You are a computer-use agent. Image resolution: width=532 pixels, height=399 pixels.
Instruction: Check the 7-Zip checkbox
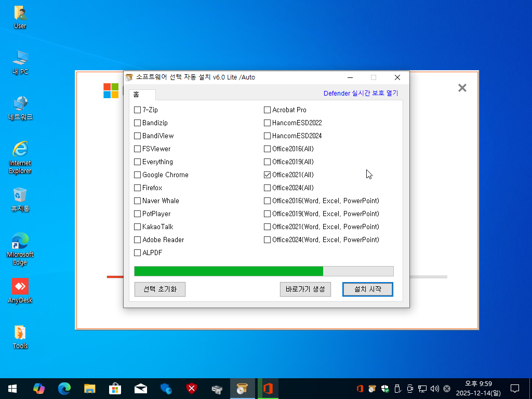pos(137,110)
